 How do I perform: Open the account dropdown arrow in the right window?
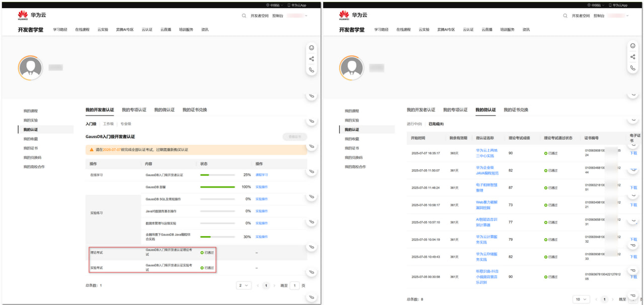[627, 16]
